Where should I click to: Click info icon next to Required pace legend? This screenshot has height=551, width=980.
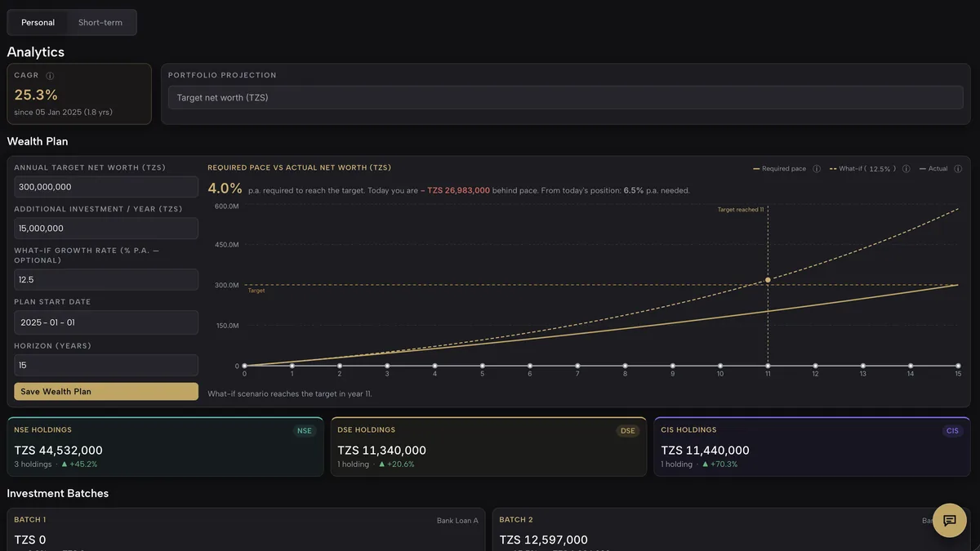(817, 169)
